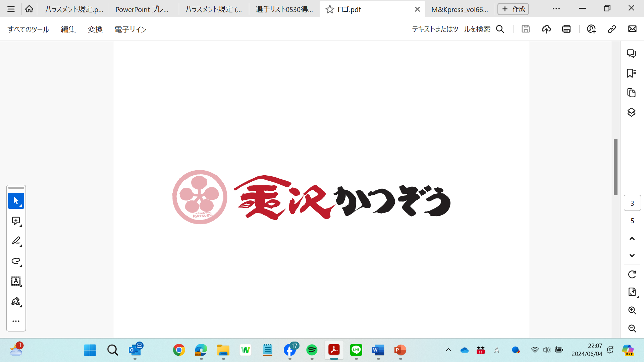Switch to the 選手リスト0530得... tab
Image resolution: width=644 pixels, height=362 pixels.
pos(284,9)
